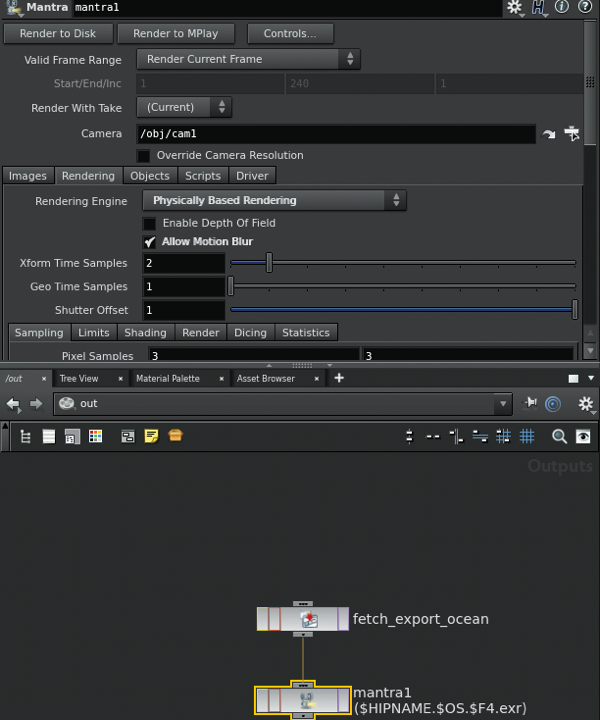Enable Depth Of Field checkbox
This screenshot has height=720, width=600.
(x=149, y=224)
